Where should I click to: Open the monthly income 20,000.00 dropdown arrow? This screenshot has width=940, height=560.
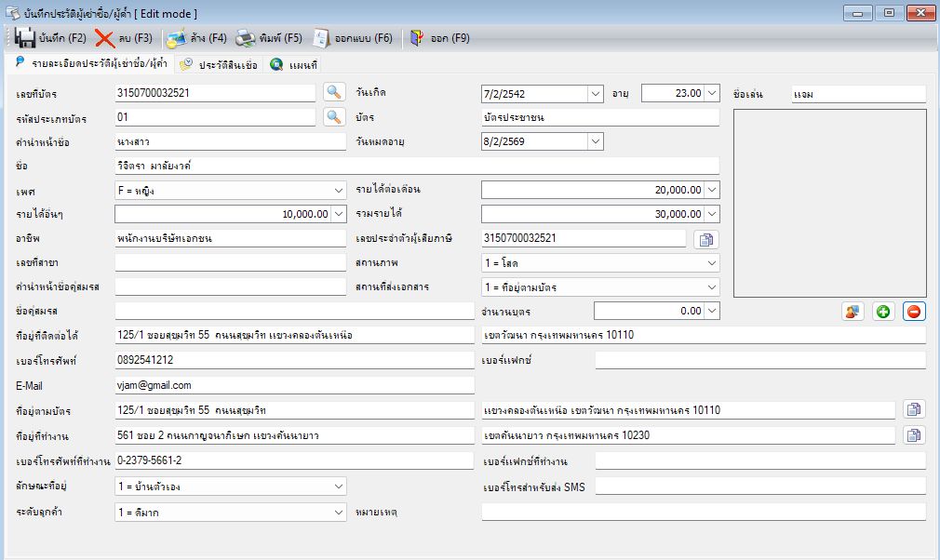pos(712,190)
